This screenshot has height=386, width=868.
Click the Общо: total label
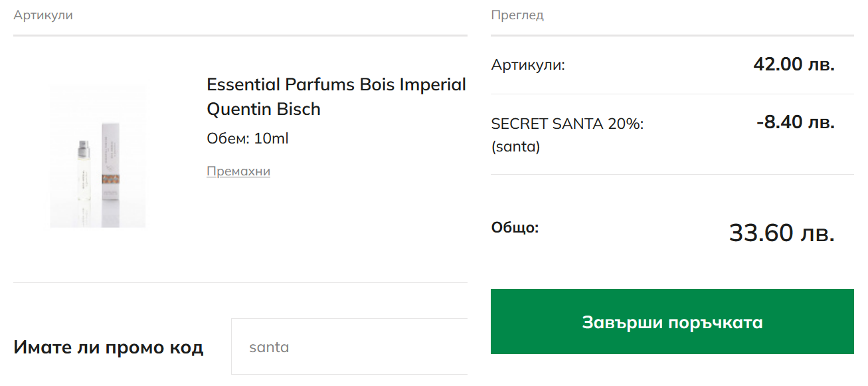[x=515, y=228]
